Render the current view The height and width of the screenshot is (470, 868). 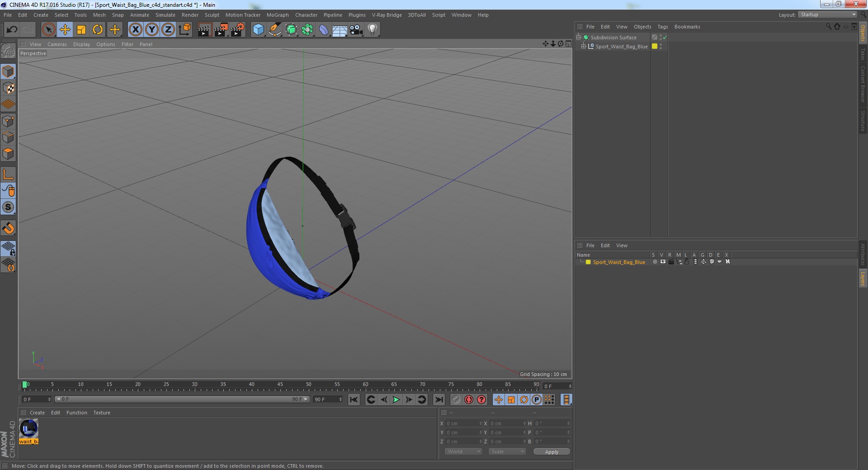[x=204, y=30]
